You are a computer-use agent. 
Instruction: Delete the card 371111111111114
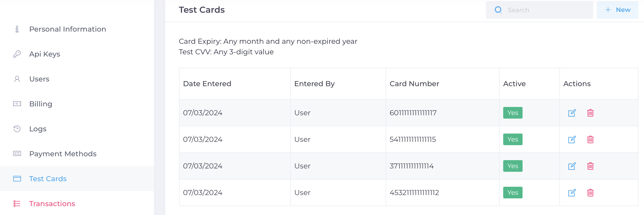pyautogui.click(x=590, y=166)
